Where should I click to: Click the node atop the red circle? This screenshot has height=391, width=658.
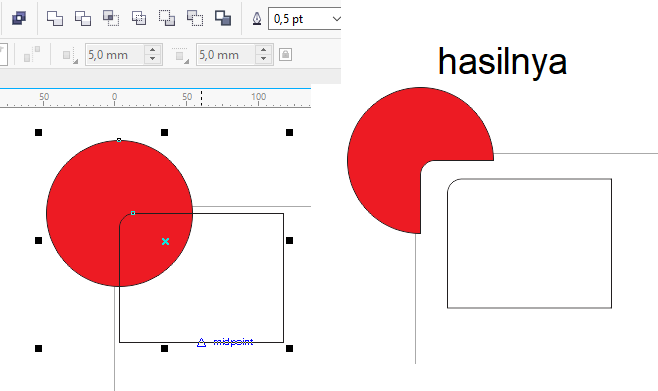(x=119, y=140)
